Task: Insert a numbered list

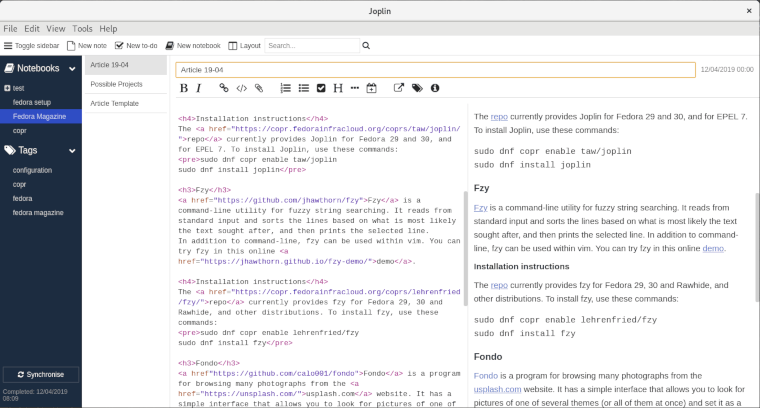Action: click(x=285, y=88)
